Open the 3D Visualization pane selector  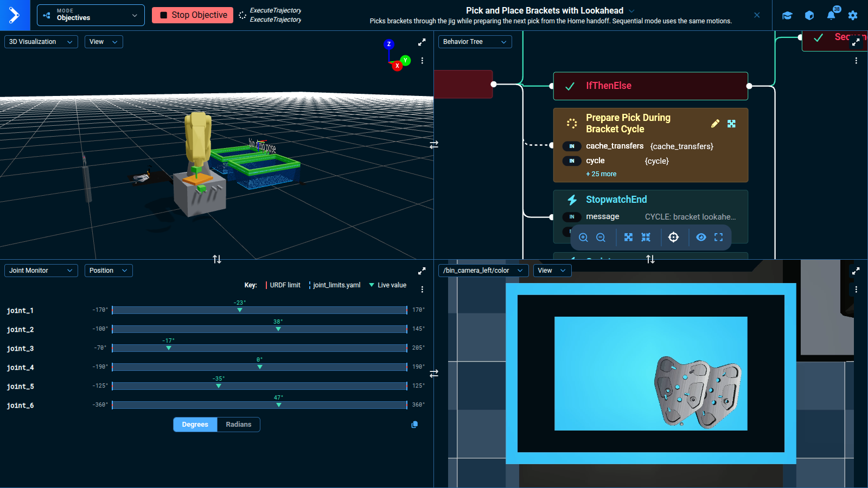coord(41,42)
